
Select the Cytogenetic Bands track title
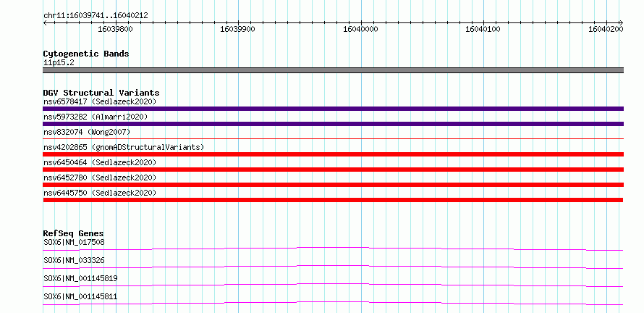[86, 54]
